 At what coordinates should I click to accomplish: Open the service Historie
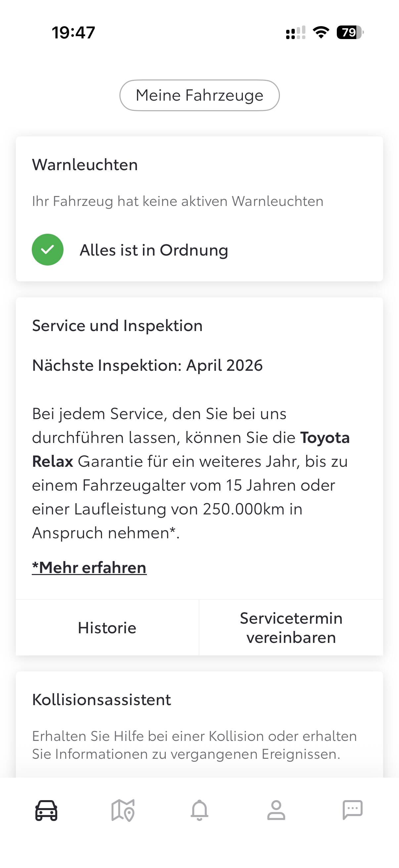click(x=107, y=628)
